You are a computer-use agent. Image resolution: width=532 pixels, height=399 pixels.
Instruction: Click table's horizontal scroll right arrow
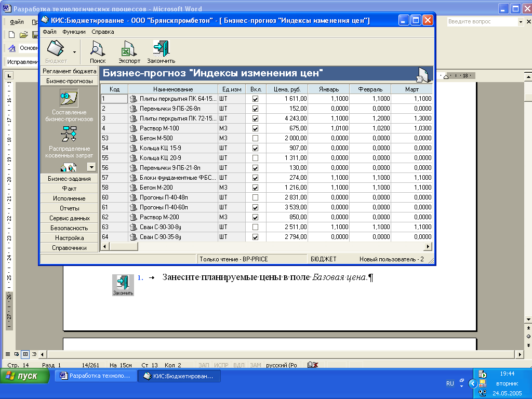(428, 247)
